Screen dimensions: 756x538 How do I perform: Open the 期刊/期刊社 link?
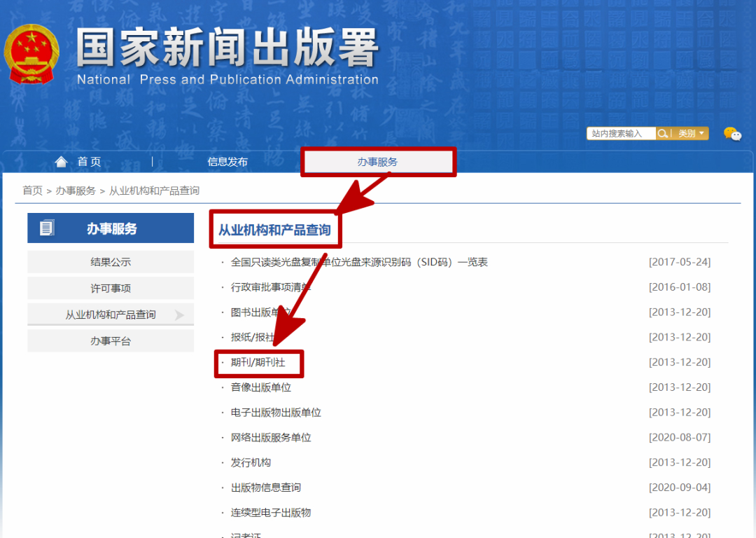(258, 362)
